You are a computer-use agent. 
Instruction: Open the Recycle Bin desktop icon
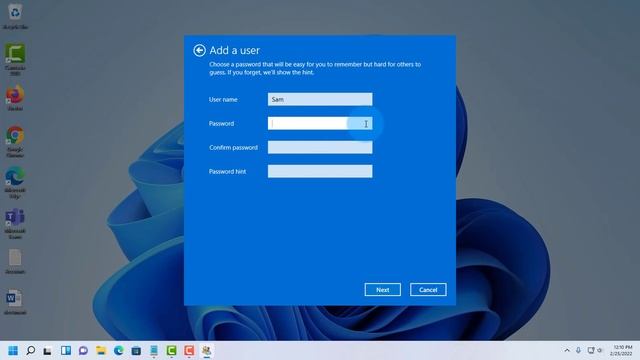point(15,16)
